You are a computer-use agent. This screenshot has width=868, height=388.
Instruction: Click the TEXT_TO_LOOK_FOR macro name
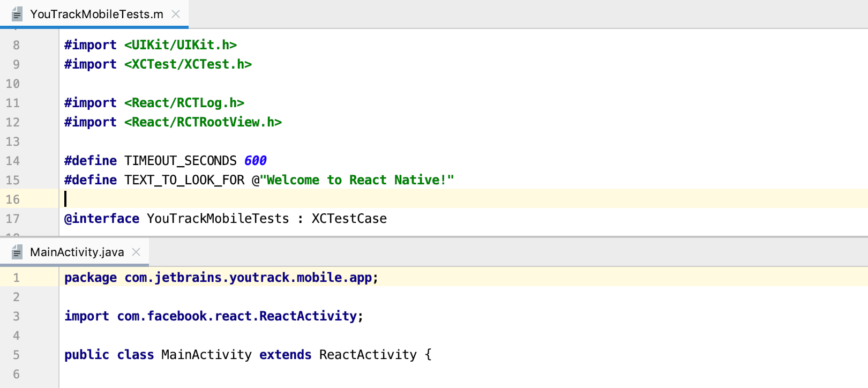click(184, 180)
